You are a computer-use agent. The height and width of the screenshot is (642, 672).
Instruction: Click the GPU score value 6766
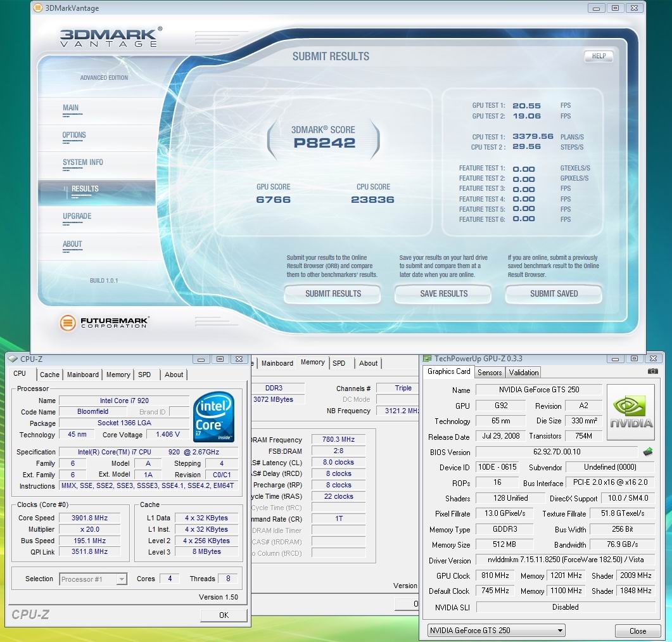(274, 200)
